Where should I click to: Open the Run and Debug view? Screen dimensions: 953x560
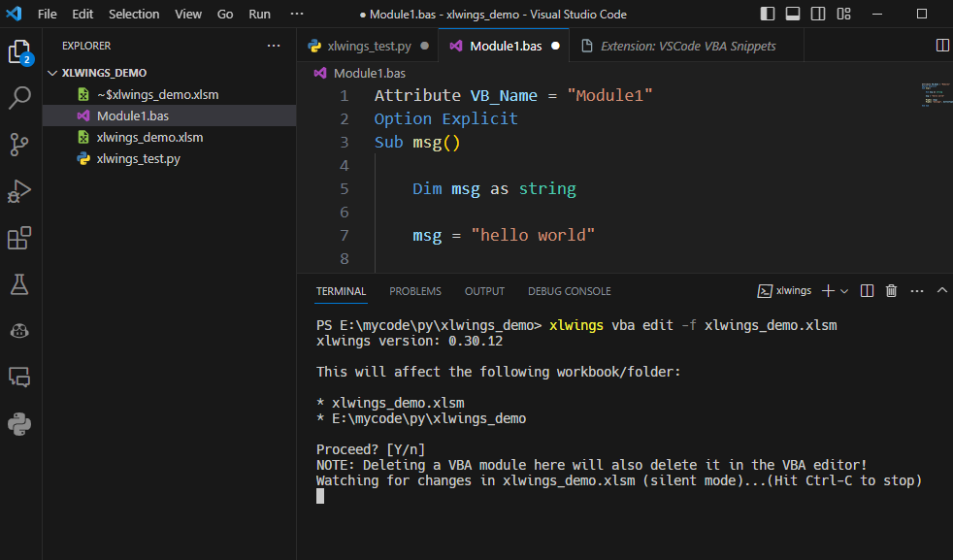pyautogui.click(x=19, y=191)
